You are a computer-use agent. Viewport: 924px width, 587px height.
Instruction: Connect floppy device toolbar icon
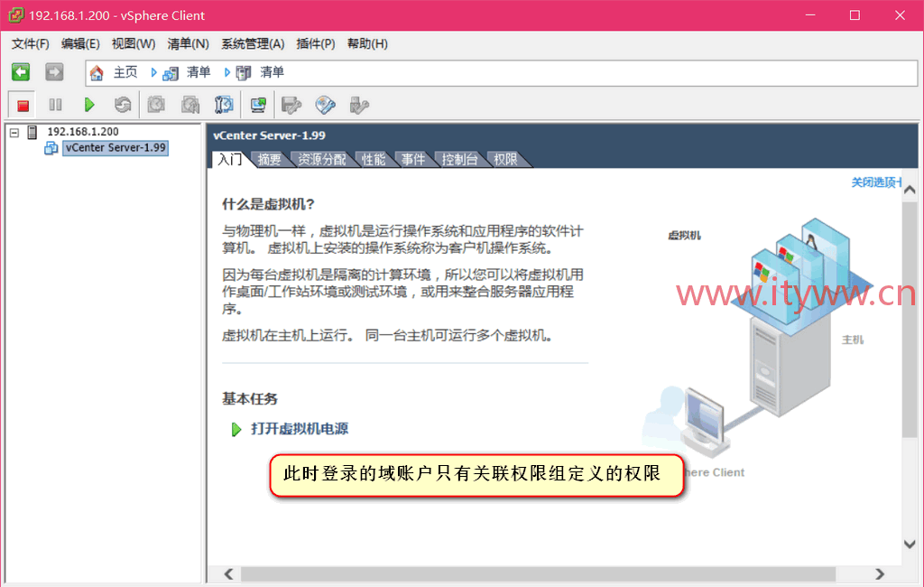pos(291,105)
